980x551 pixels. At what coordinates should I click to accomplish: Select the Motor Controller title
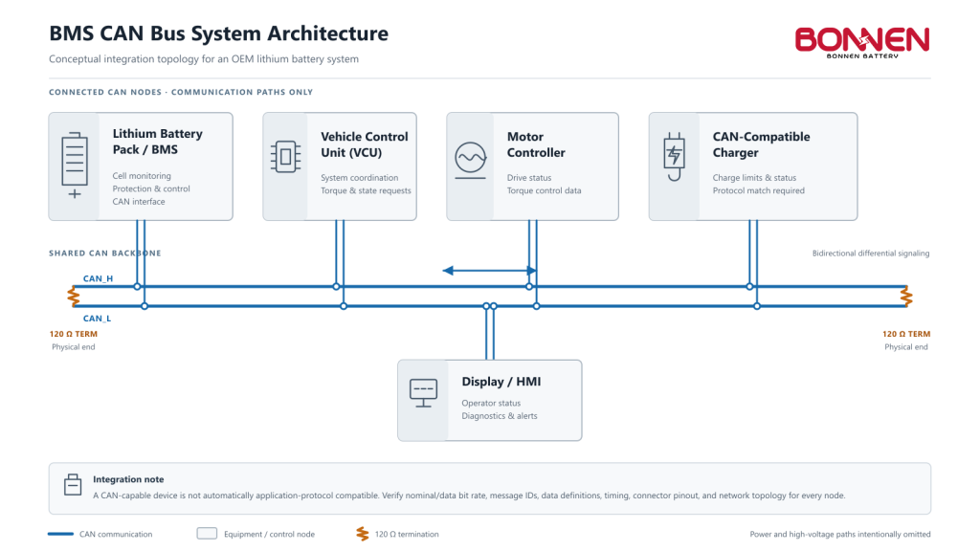(536, 145)
